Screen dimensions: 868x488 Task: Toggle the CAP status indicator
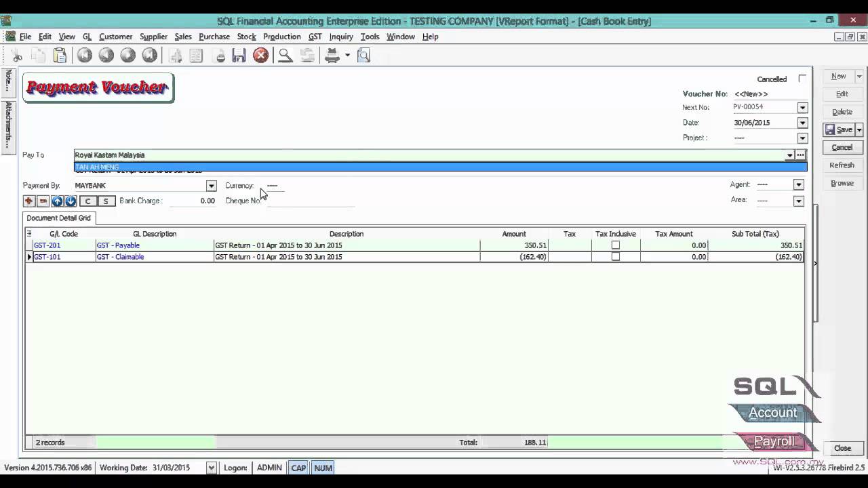coord(298,468)
